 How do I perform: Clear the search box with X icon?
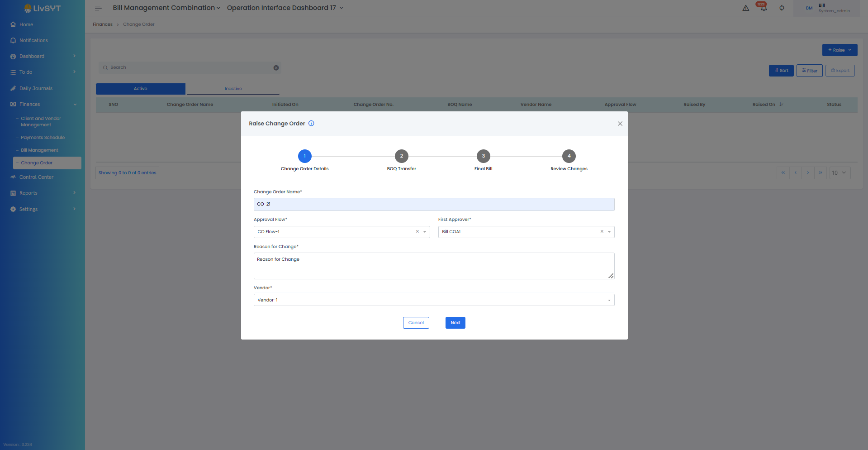point(276,68)
